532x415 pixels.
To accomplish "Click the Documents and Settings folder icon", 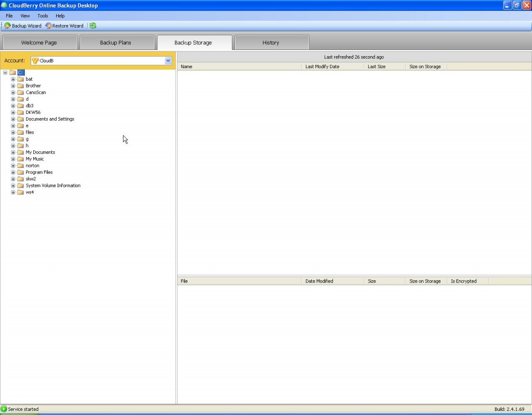I will click(20, 119).
